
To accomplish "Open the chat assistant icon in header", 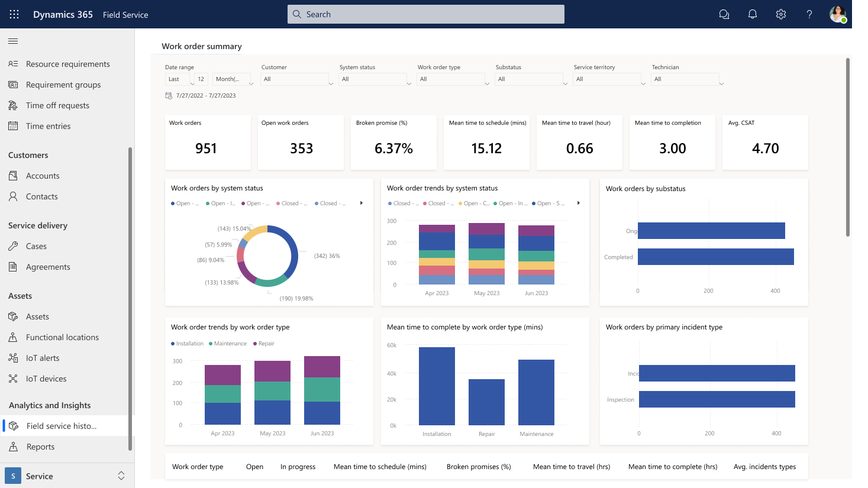I will pyautogui.click(x=724, y=14).
